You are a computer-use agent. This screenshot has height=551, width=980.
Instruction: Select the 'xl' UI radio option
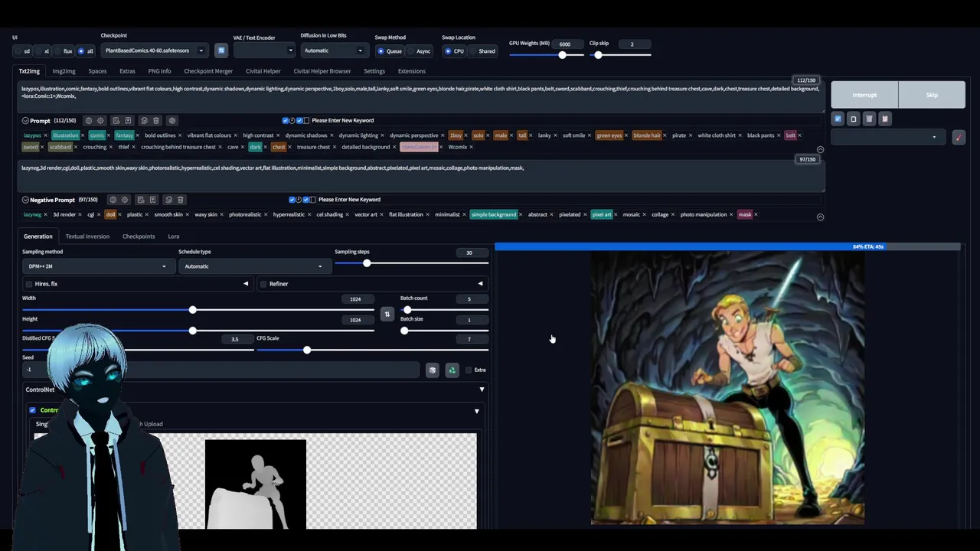click(x=44, y=51)
